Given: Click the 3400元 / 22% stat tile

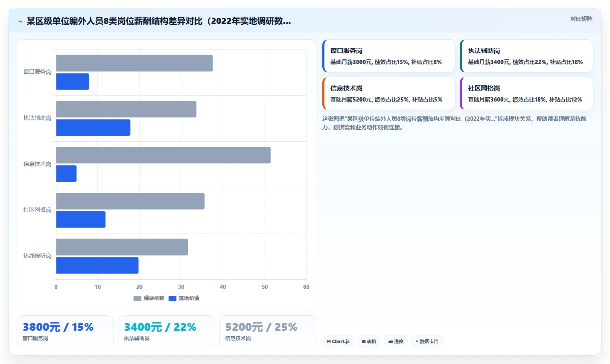Looking at the screenshot, I should point(166,331).
